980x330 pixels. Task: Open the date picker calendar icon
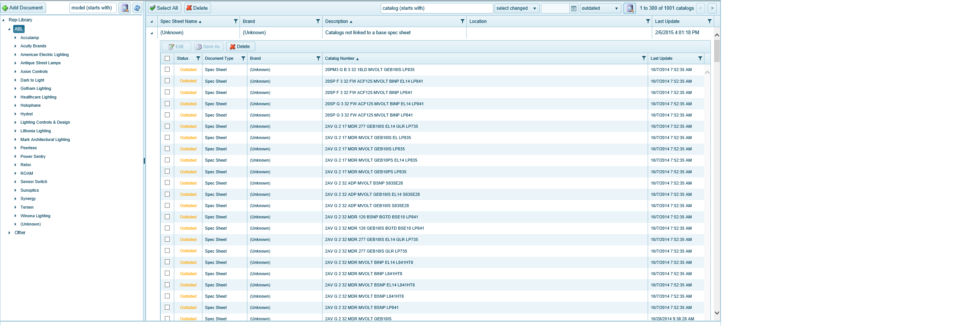tap(574, 8)
